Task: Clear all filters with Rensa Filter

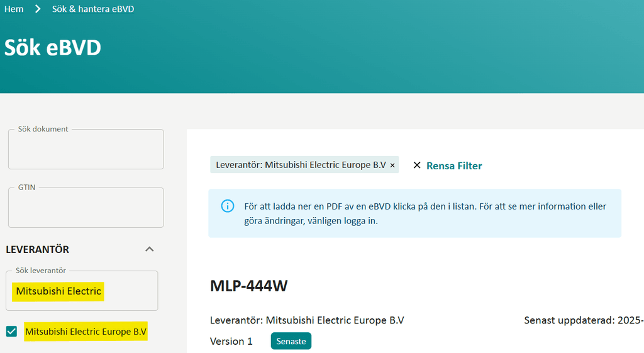Action: (454, 166)
